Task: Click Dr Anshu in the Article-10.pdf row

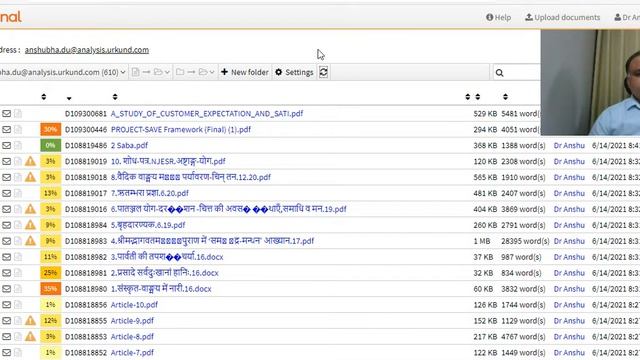Action: tap(569, 304)
